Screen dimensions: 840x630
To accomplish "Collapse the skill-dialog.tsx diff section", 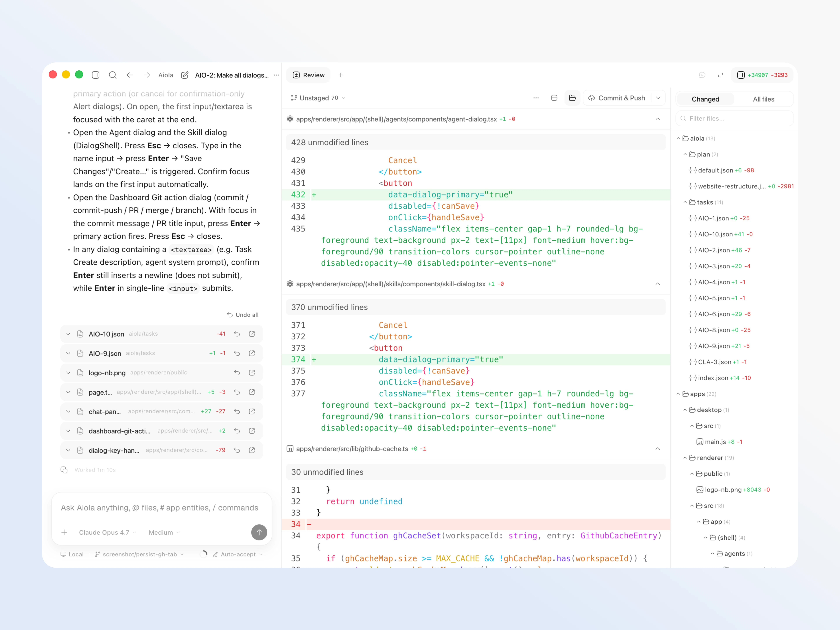I will coord(658,284).
